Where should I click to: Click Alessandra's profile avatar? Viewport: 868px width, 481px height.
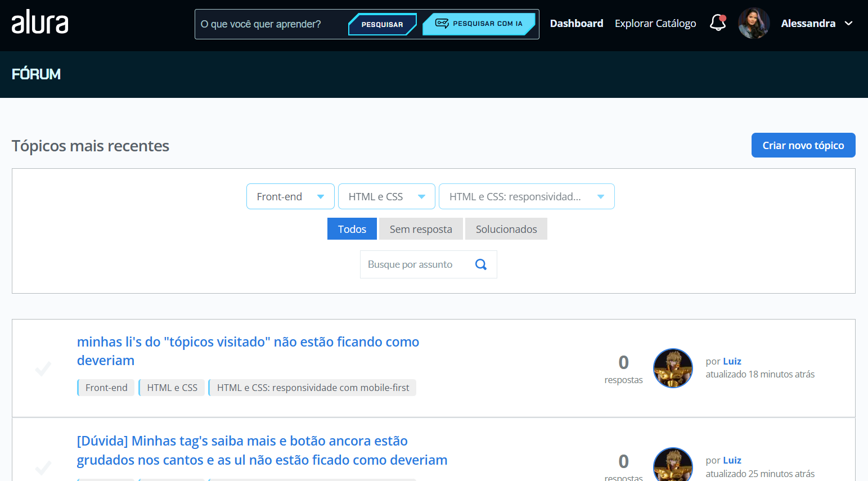[753, 23]
